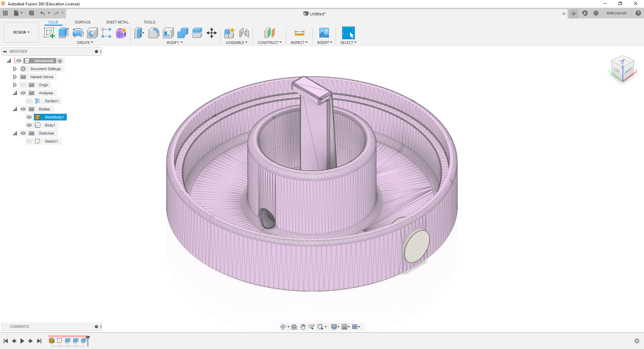Click the Shell tool icon
644x349 pixels.
click(168, 33)
